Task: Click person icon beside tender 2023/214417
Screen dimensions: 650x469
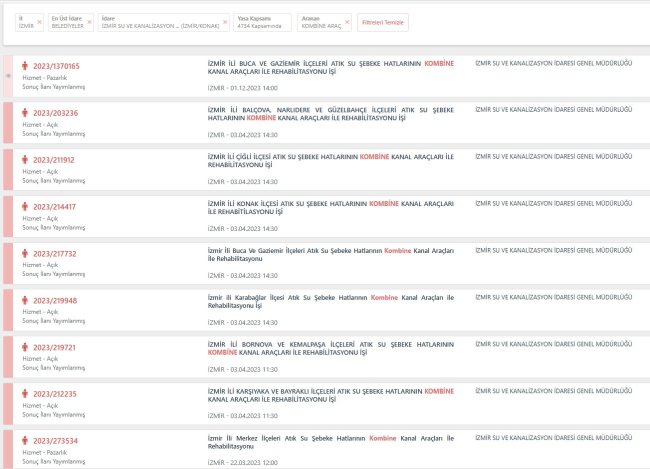Action: (25, 206)
